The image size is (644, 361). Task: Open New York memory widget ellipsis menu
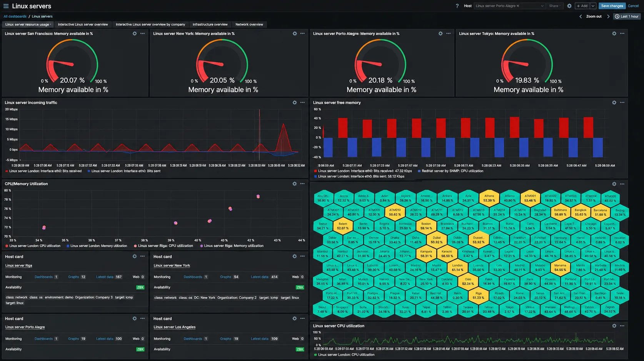coord(302,34)
